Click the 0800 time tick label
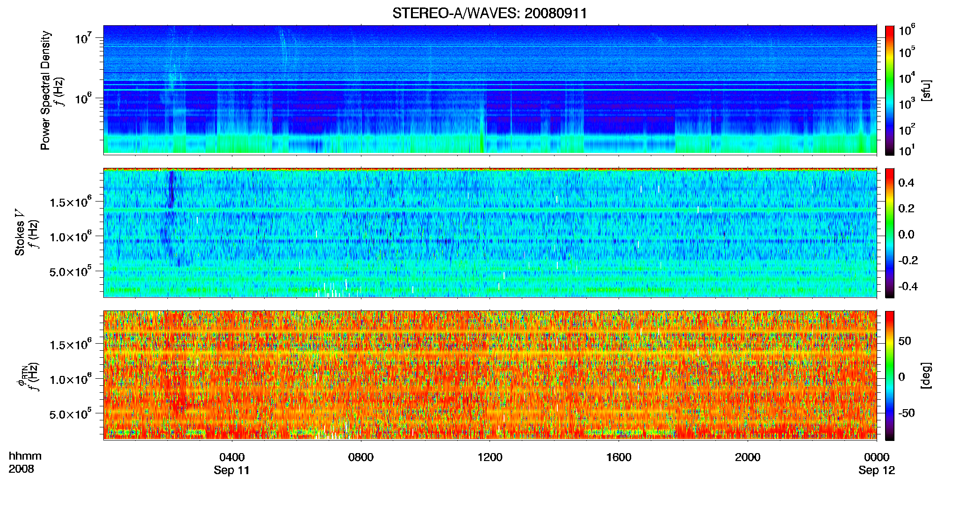This screenshot has width=980, height=505. pyautogui.click(x=361, y=457)
